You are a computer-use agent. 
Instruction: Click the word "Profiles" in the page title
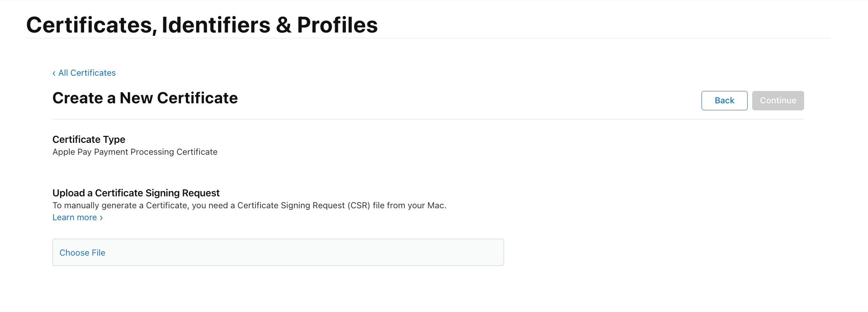337,25
